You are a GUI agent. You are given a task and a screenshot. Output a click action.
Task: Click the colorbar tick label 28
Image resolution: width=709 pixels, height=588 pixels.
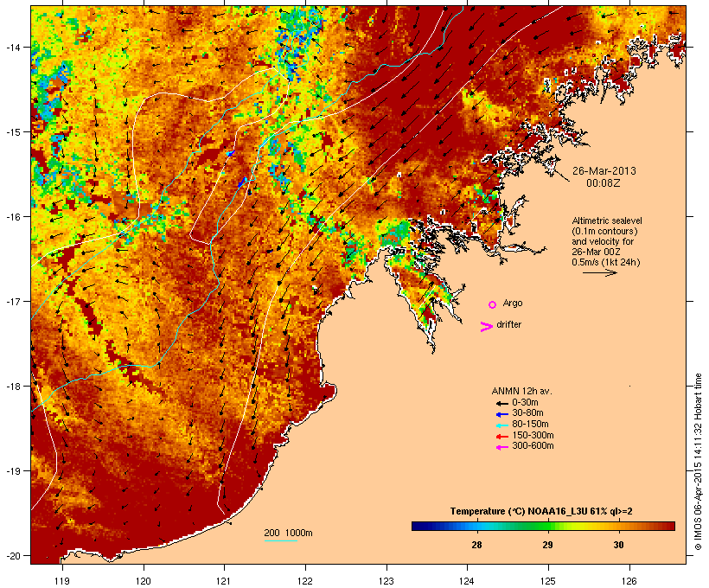point(476,545)
